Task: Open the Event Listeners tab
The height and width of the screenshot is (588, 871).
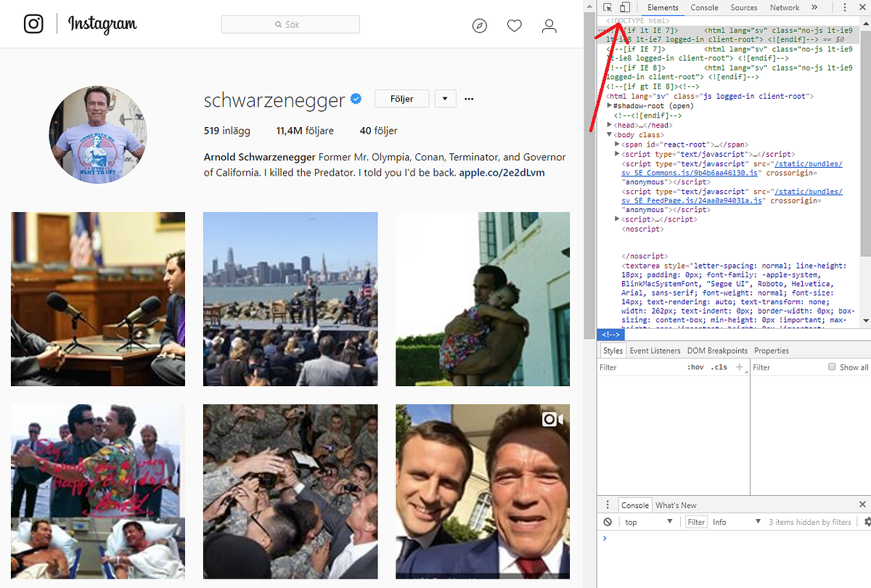Action: point(655,350)
